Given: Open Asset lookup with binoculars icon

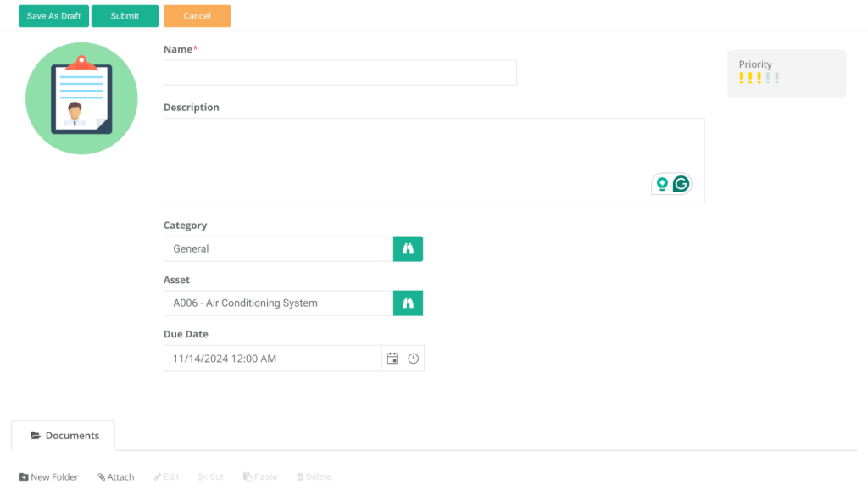Looking at the screenshot, I should [x=408, y=303].
